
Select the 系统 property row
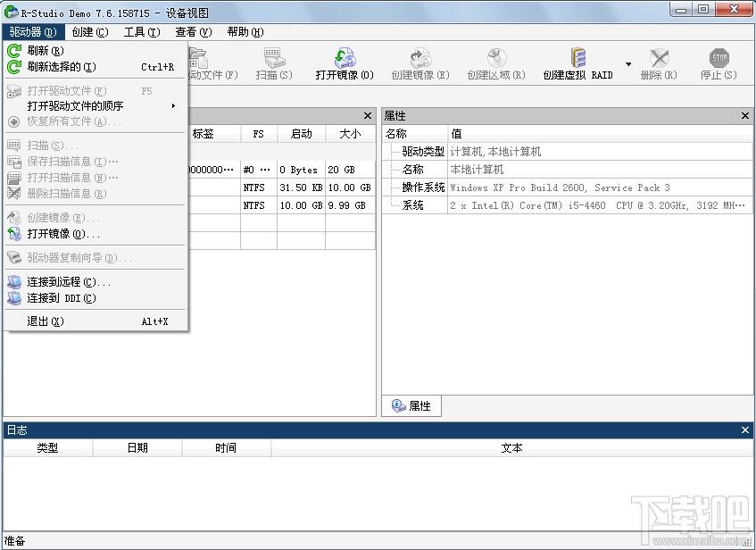tap(568, 205)
